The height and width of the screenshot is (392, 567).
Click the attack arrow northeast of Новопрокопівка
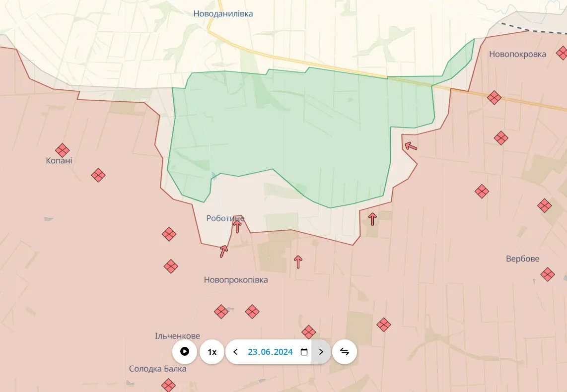point(298,261)
